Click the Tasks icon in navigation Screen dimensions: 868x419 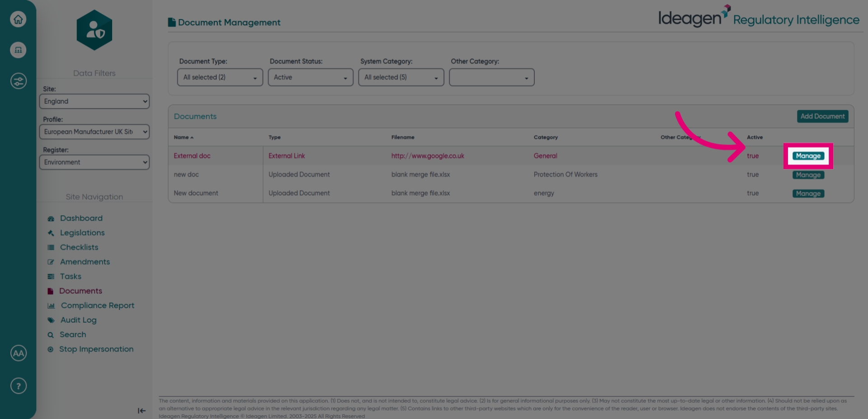pyautogui.click(x=51, y=277)
